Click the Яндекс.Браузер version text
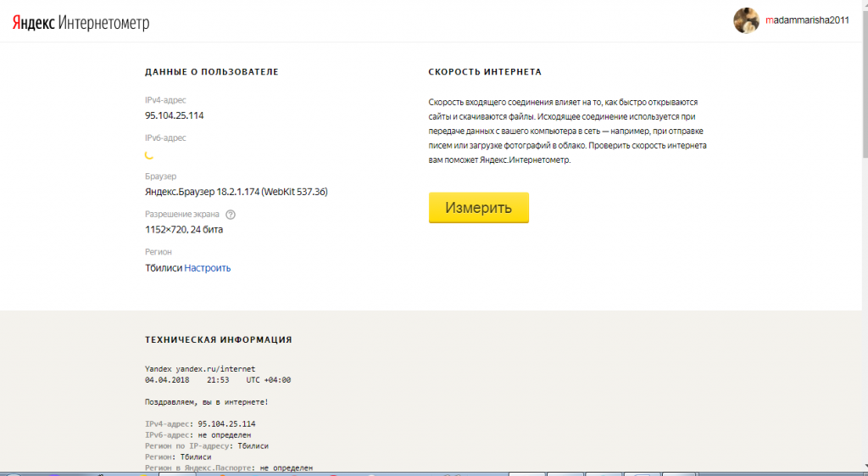 coord(236,192)
